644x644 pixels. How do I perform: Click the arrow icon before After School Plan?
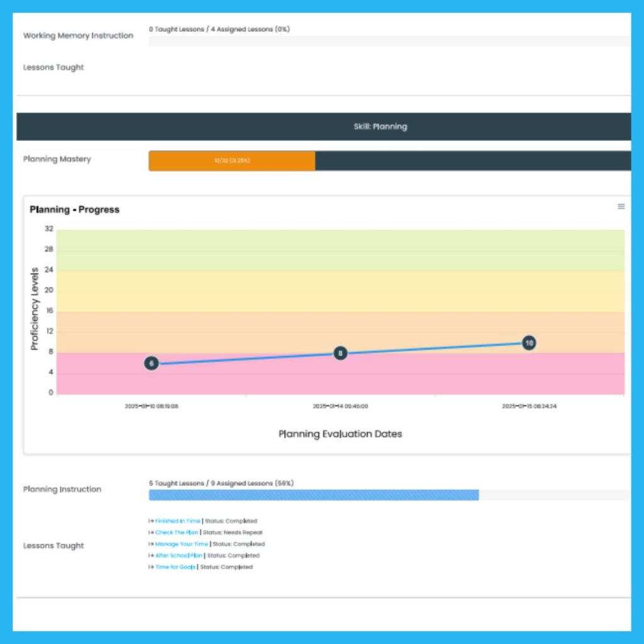151,556
